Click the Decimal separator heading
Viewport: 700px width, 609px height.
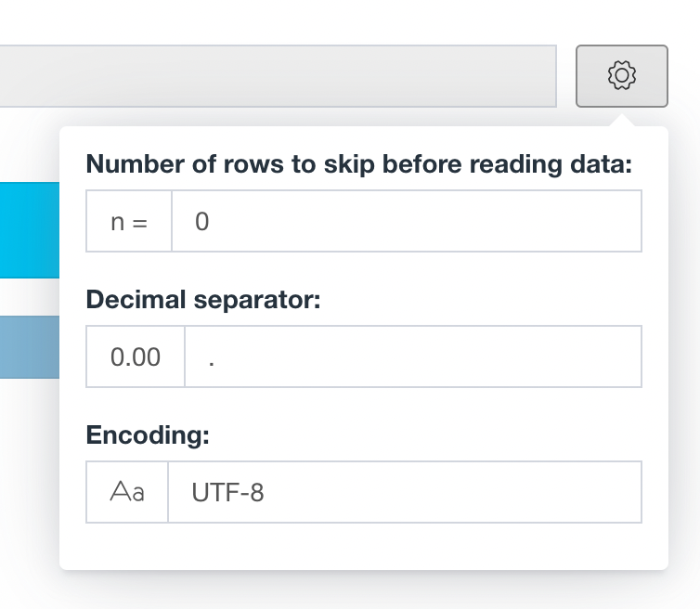coord(203,300)
